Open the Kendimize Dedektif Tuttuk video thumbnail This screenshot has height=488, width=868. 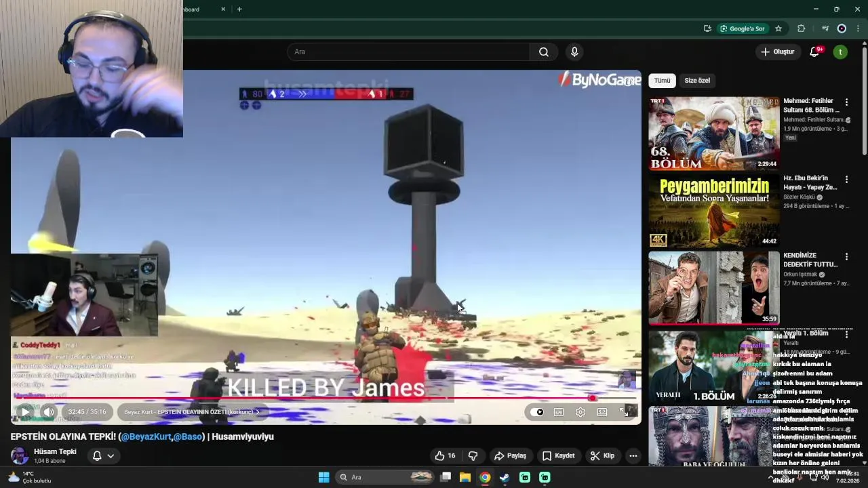click(x=714, y=288)
